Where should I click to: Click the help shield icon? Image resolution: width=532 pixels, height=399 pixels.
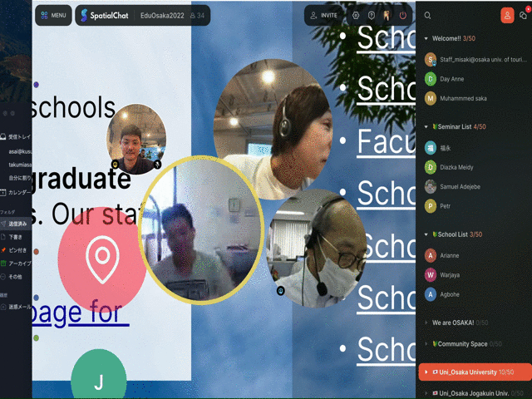click(x=371, y=15)
